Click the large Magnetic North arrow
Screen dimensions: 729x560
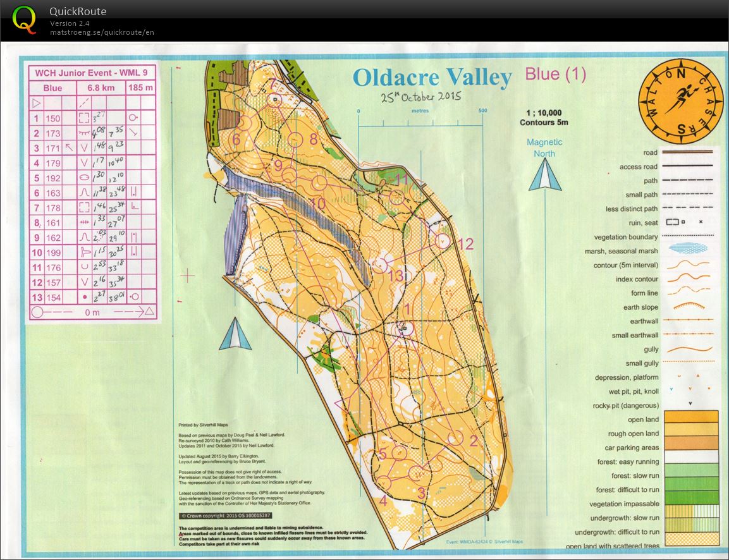[545, 174]
